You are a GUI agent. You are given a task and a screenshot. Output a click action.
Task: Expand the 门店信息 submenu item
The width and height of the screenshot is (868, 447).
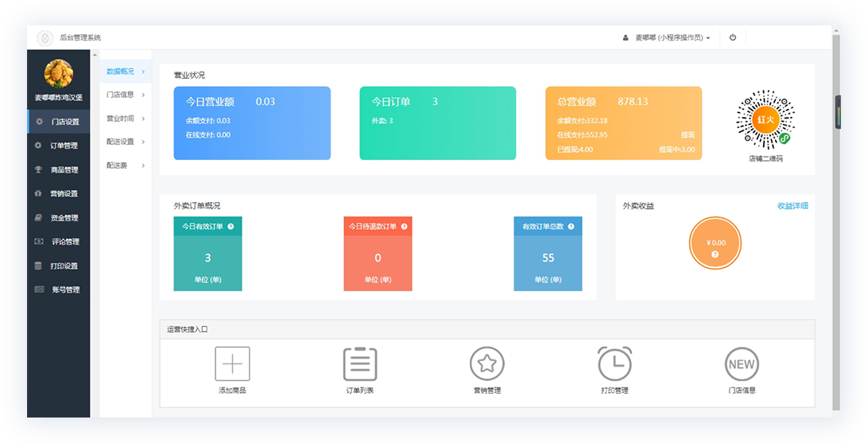126,95
